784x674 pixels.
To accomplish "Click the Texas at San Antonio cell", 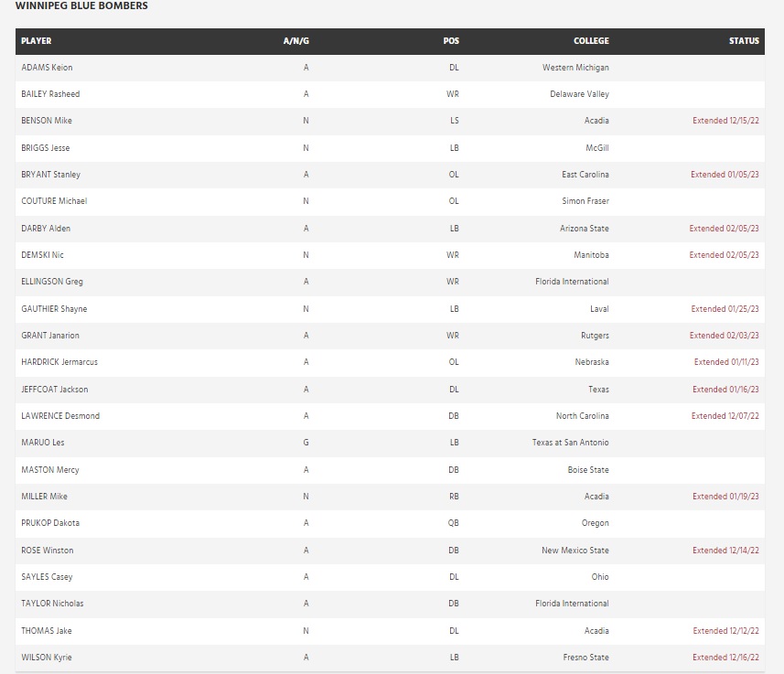I will (x=570, y=443).
